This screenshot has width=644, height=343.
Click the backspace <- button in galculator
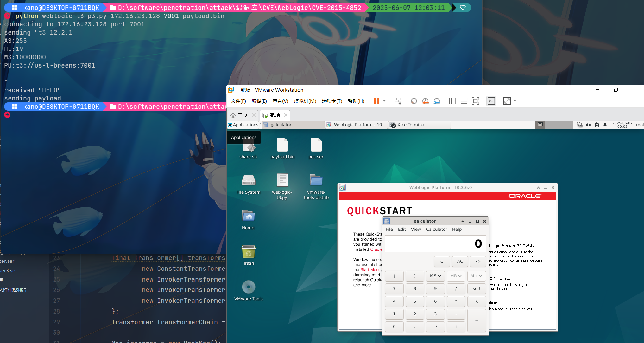[478, 262]
